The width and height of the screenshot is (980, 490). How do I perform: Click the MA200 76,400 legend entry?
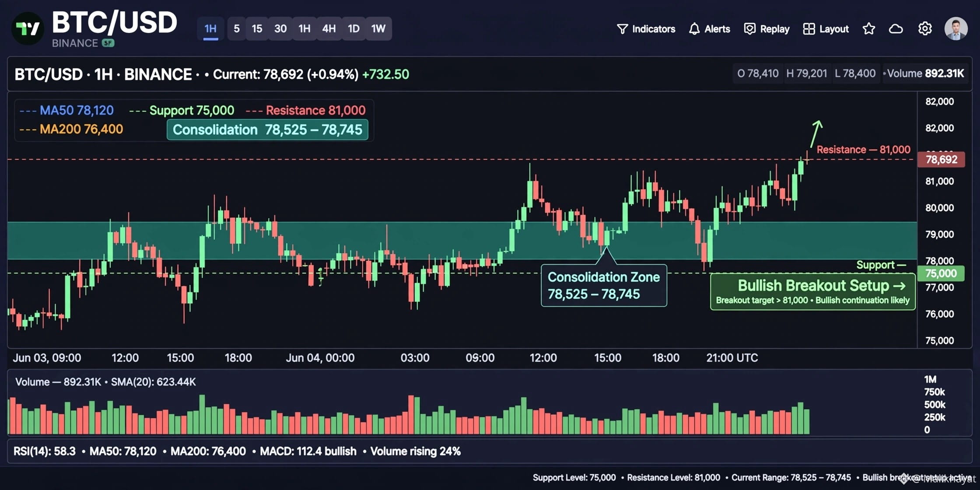coord(71,129)
